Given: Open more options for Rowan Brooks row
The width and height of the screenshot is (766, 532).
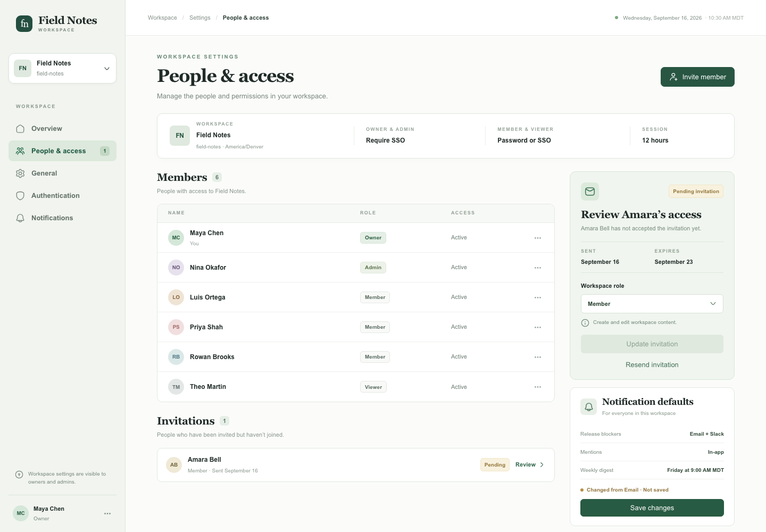Looking at the screenshot, I should pos(538,357).
